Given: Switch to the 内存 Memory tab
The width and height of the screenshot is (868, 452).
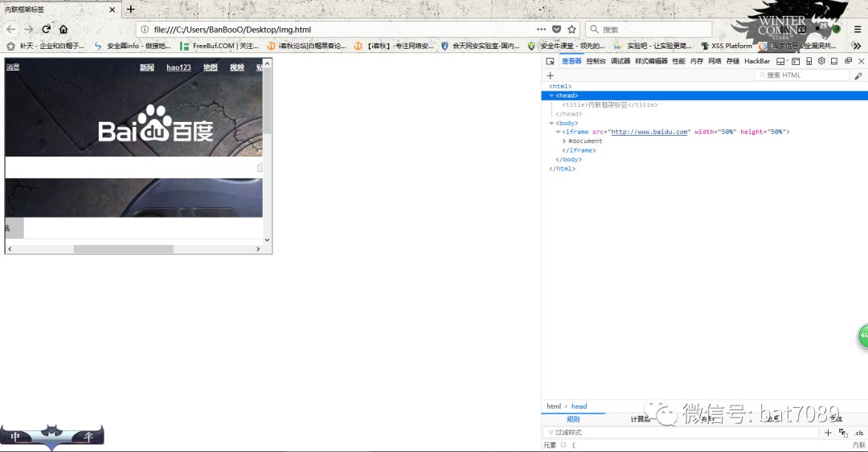Looking at the screenshot, I should 697,61.
